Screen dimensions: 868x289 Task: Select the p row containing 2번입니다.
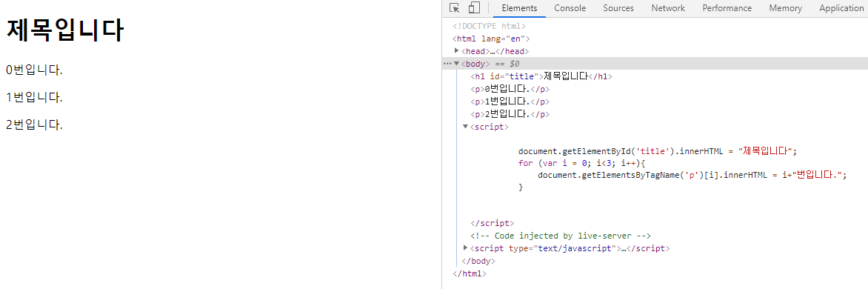tap(510, 115)
